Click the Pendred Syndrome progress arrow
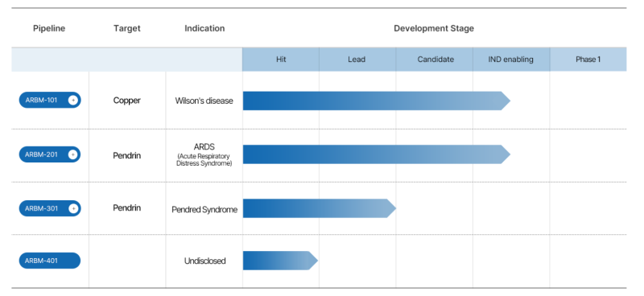 coord(320,208)
